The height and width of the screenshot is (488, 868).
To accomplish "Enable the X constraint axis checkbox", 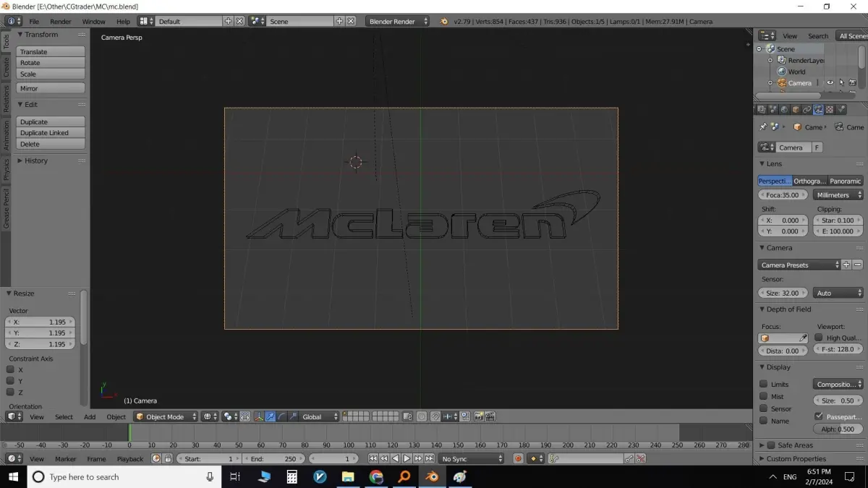I will 10,369.
